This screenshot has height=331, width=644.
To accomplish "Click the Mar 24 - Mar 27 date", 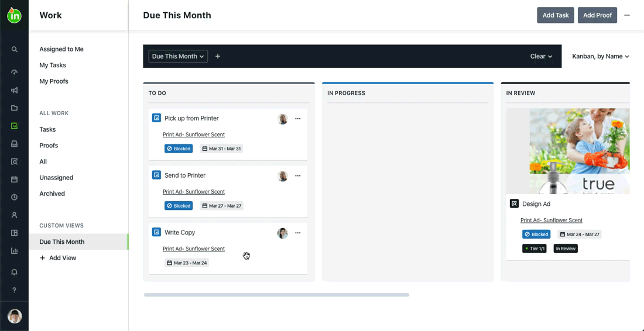I will pyautogui.click(x=580, y=234).
